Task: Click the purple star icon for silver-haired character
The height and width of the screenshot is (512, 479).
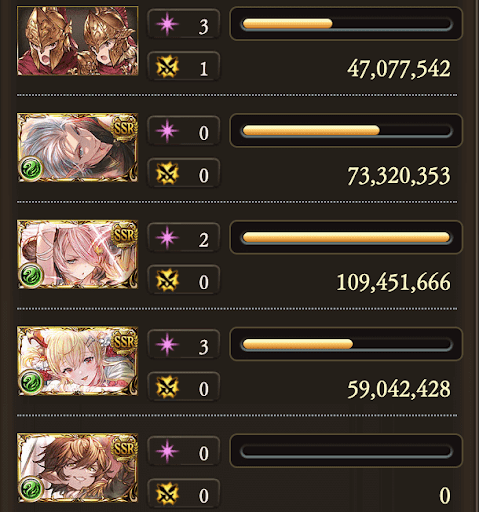Action: tap(167, 131)
